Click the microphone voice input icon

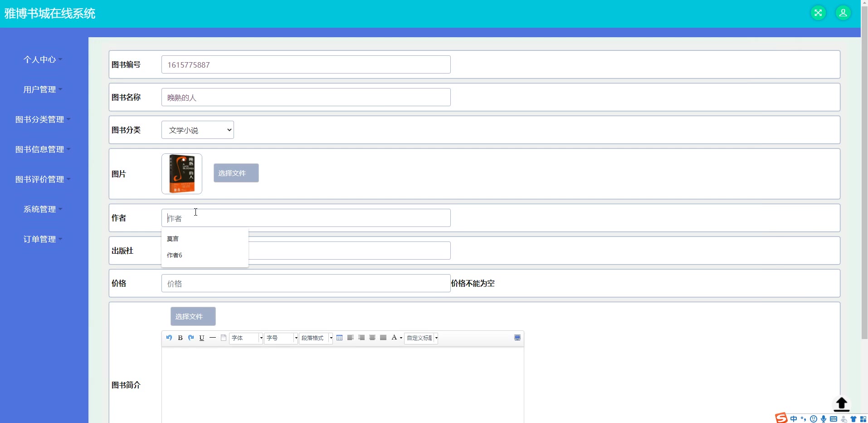click(x=824, y=419)
